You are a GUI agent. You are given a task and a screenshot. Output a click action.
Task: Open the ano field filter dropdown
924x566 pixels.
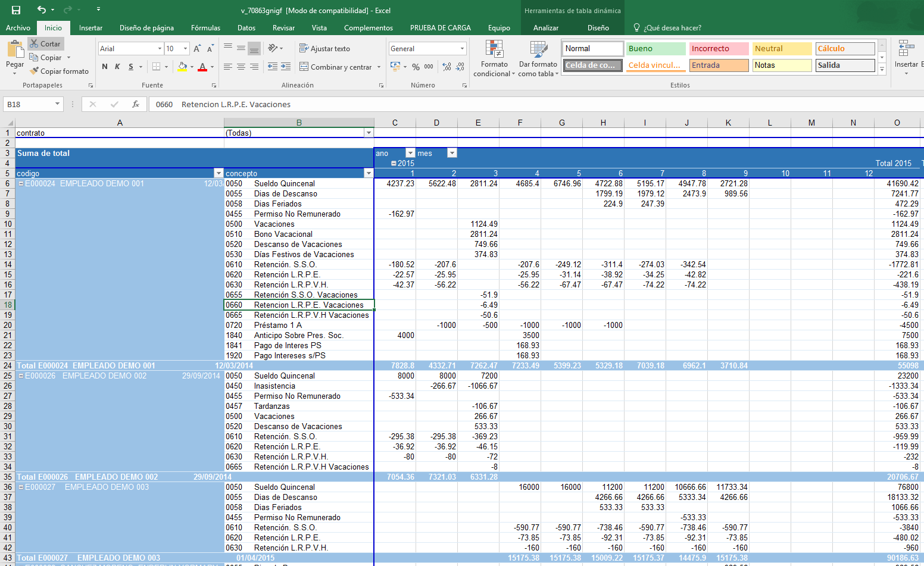[x=410, y=153]
